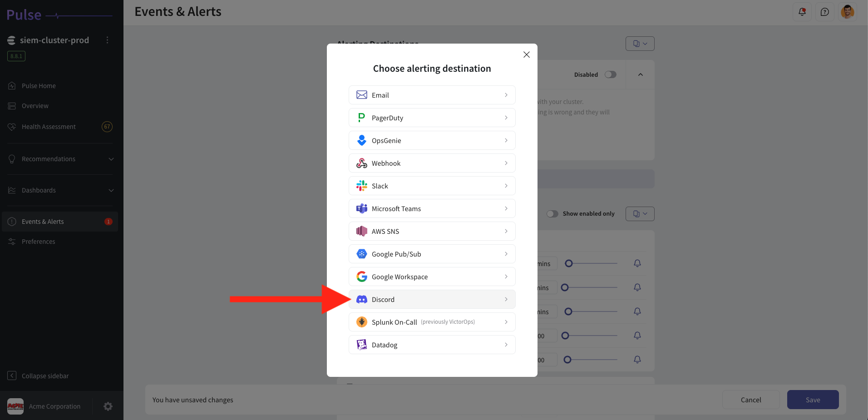868x420 pixels.
Task: Adjust the topmost threshold slider
Action: (569, 263)
